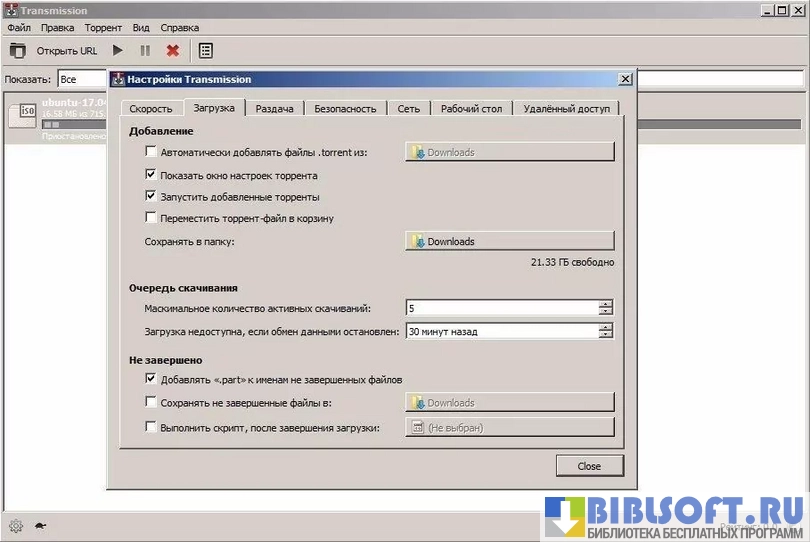Image resolution: width=810 pixels, height=542 pixels.
Task: Toggle 'Переместить торрент-файл в корзину' checkbox
Action: pyautogui.click(x=151, y=217)
